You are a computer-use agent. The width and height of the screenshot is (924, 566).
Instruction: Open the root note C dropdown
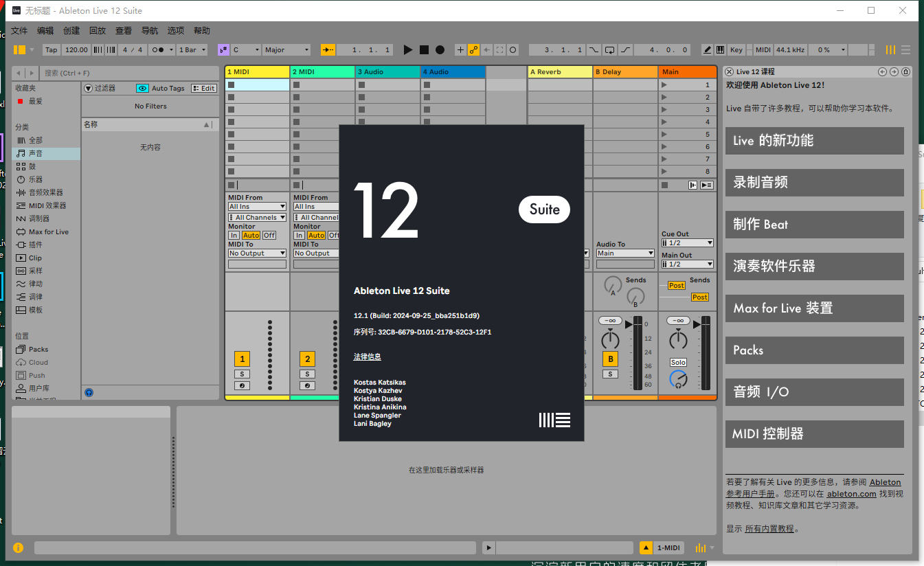(246, 49)
